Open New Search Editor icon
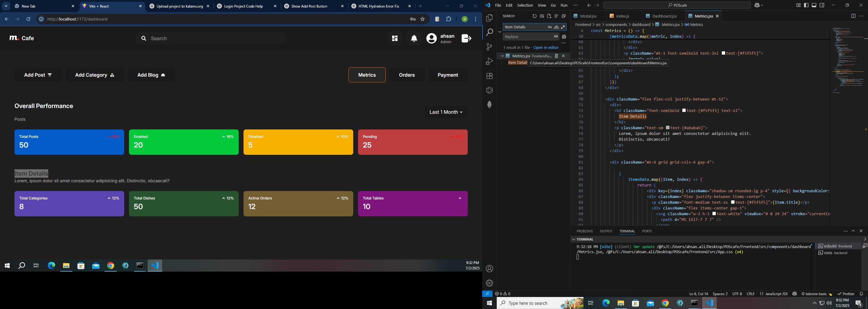The image size is (868, 309). [549, 16]
